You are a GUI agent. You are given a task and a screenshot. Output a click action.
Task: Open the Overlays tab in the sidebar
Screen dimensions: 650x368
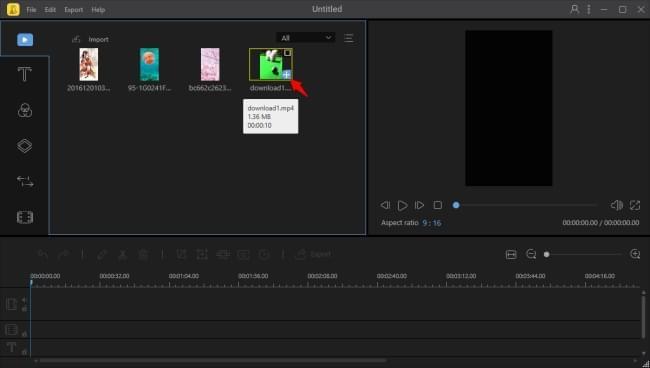(24, 146)
